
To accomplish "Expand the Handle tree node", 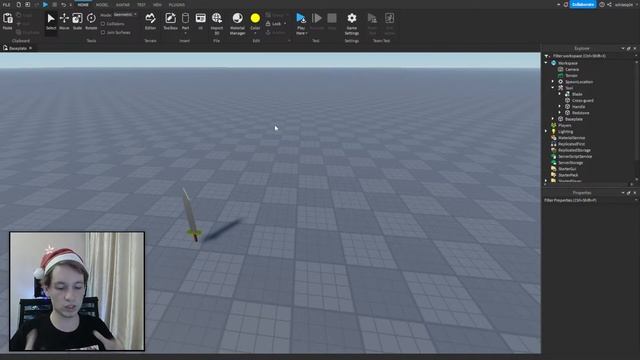I will [560, 107].
